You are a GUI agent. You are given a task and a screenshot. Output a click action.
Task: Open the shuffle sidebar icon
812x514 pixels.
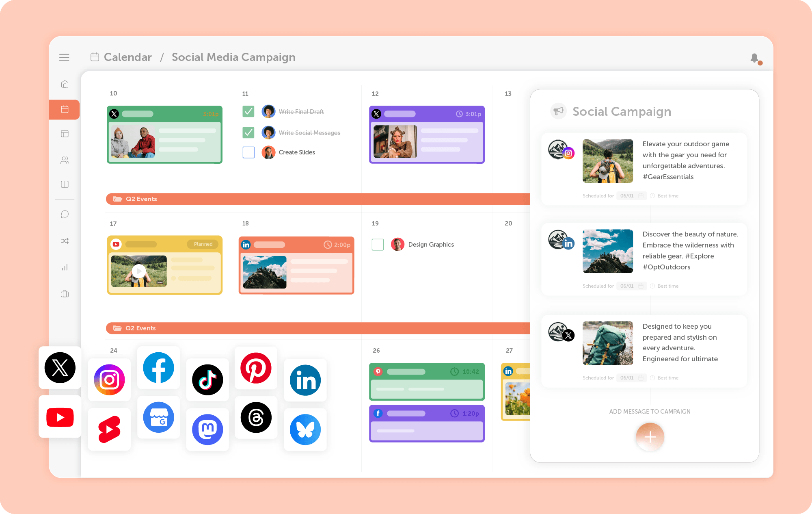pos(65,241)
